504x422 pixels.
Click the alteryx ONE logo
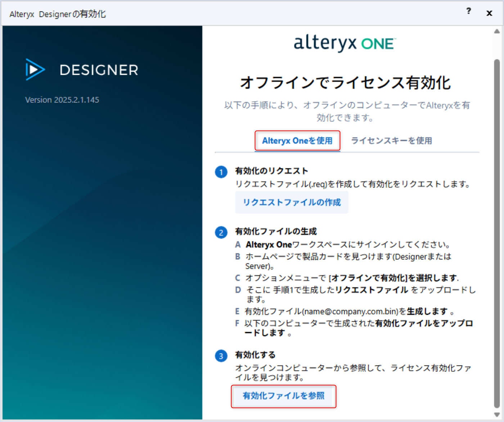(x=345, y=44)
